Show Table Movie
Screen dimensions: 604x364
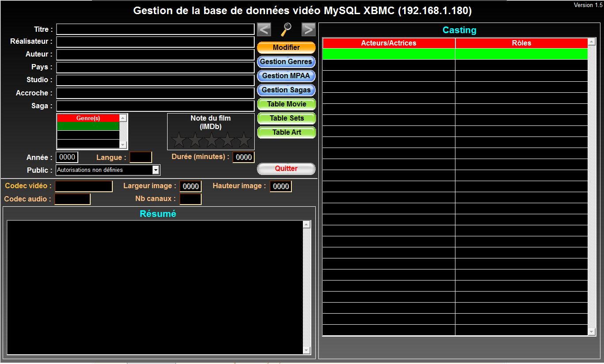pos(287,104)
